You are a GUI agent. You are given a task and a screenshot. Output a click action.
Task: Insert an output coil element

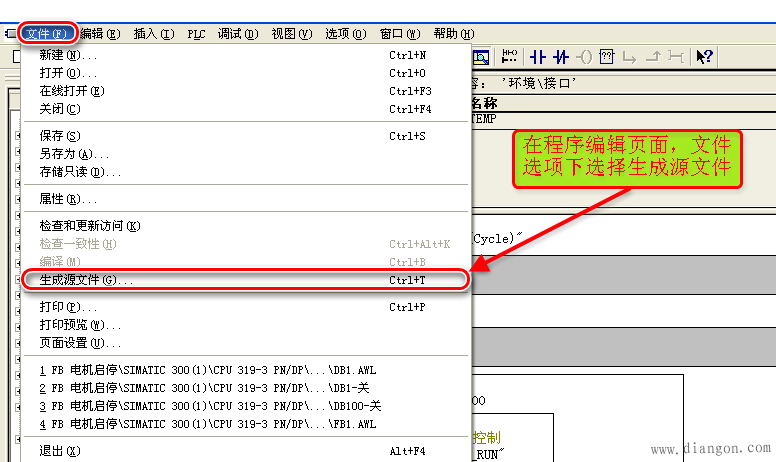[585, 57]
